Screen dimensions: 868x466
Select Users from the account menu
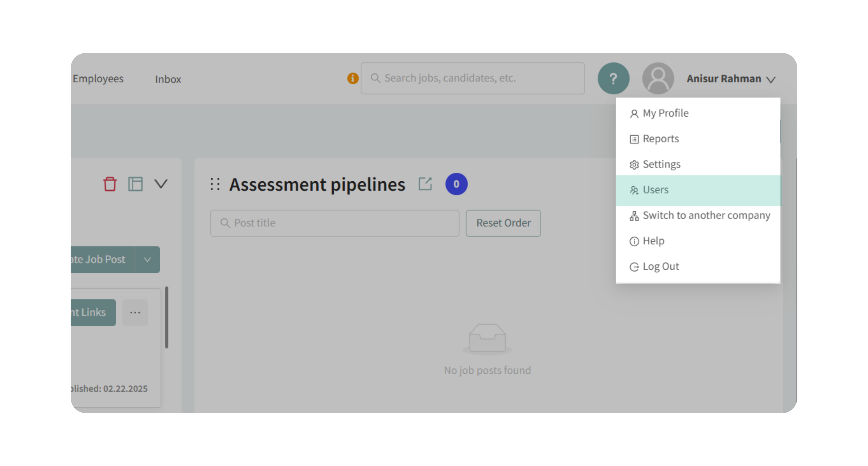coord(655,190)
